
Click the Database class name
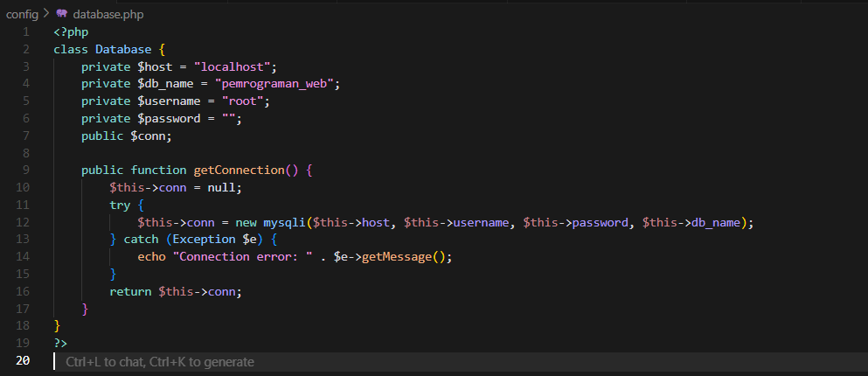click(x=125, y=49)
